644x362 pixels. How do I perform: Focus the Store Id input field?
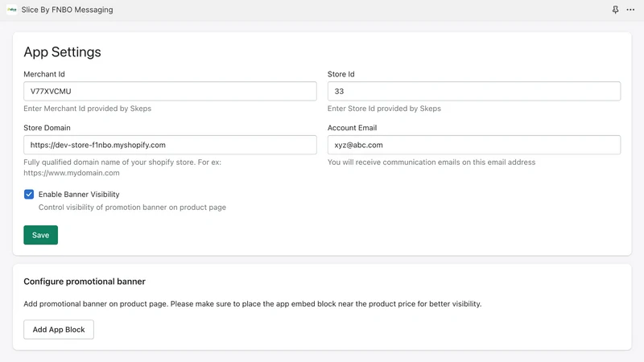pos(474,91)
